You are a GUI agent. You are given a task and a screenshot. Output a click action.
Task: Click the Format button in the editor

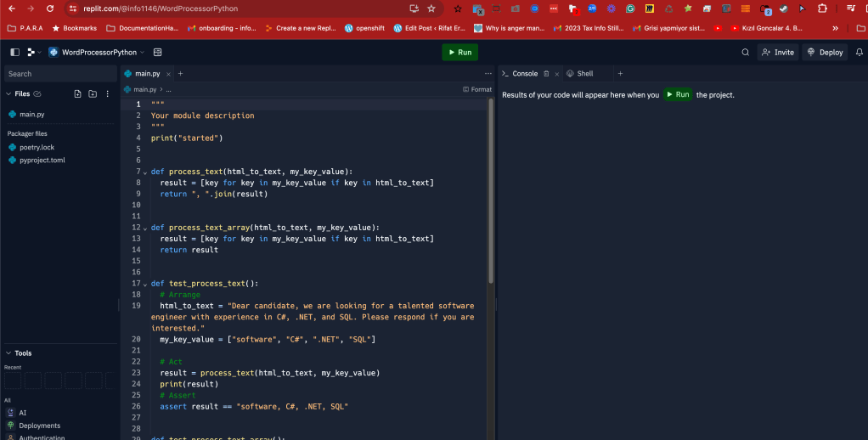click(x=477, y=89)
